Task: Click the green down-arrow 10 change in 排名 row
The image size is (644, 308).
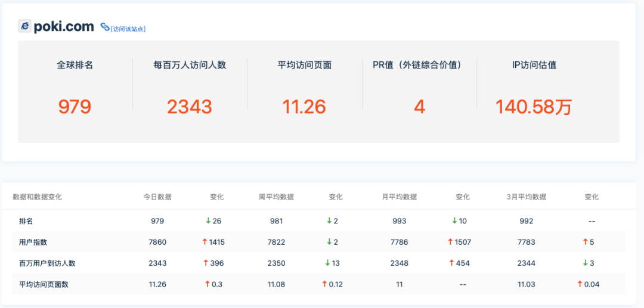Action: (x=459, y=221)
